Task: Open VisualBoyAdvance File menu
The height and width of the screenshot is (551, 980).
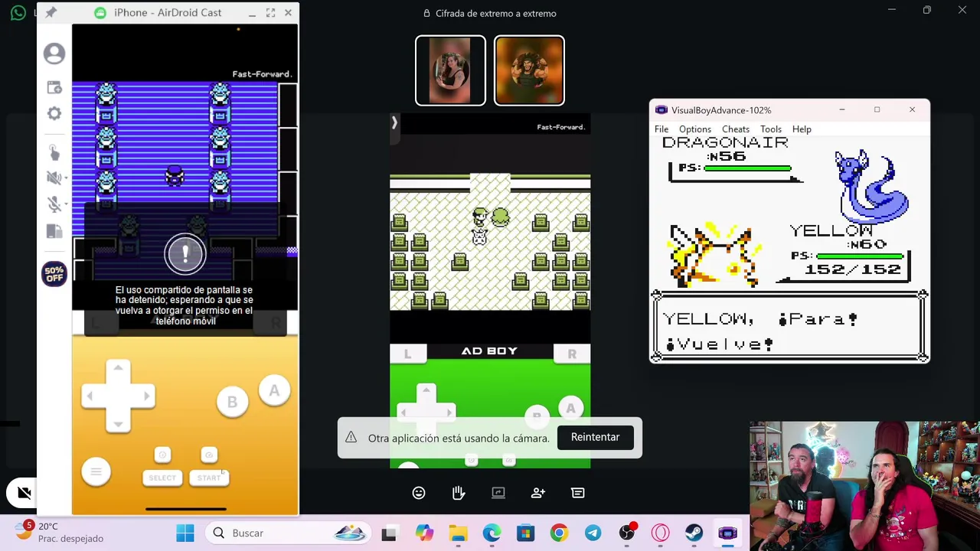Action: tap(661, 129)
